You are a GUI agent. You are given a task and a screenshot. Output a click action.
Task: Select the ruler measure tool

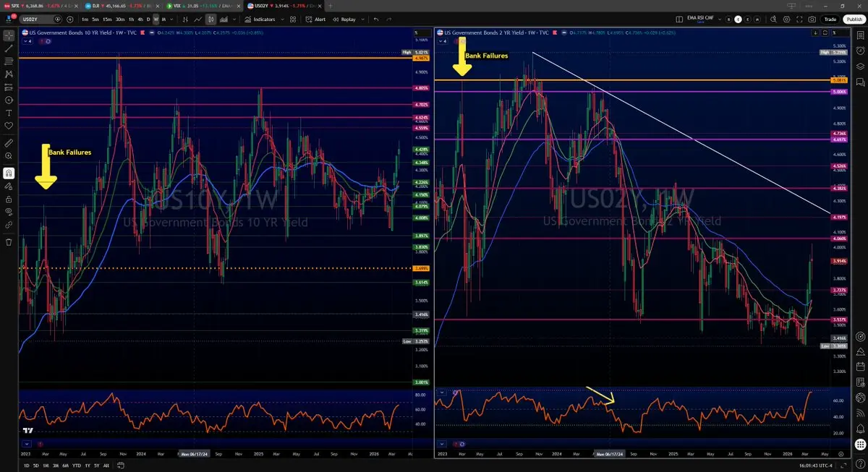tap(9, 143)
